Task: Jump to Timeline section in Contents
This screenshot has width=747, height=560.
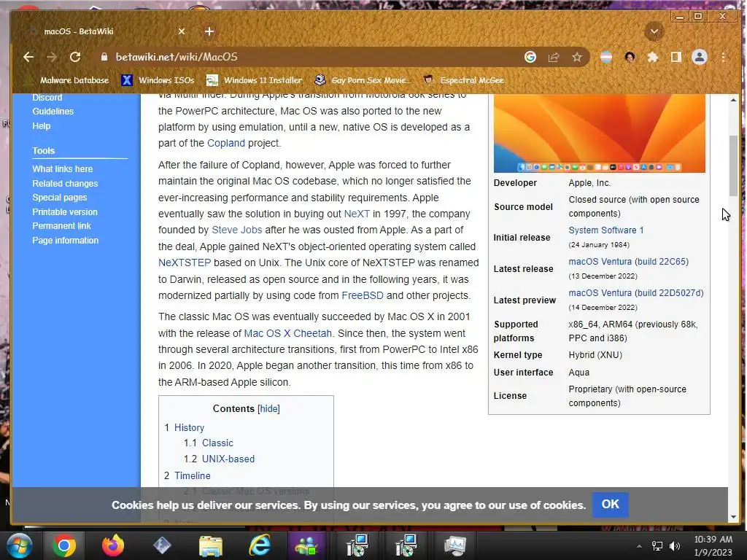Action: pos(193,475)
